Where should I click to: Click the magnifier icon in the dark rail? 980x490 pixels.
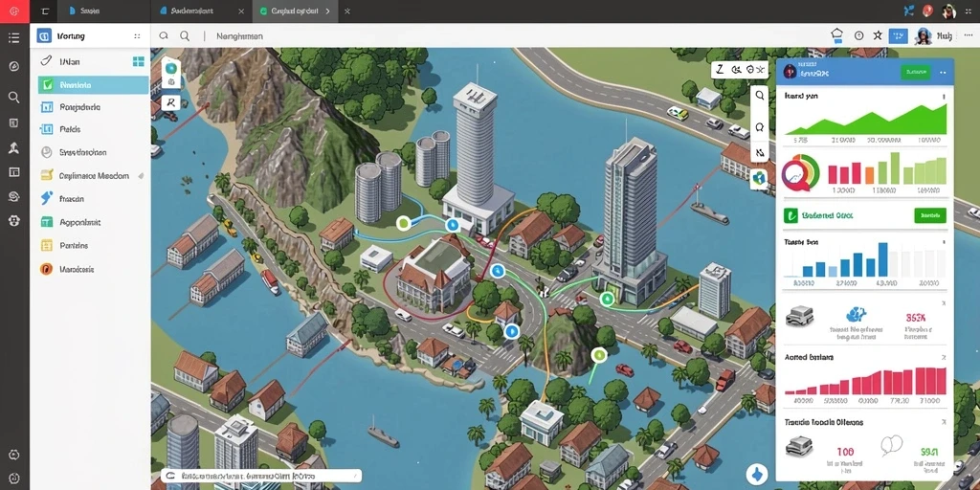pyautogui.click(x=13, y=97)
